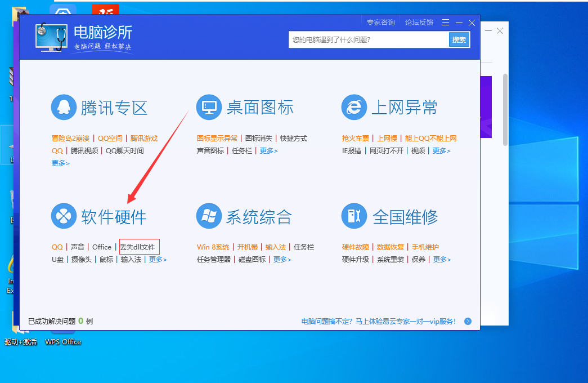588x383 pixels.
Task: Minimize the 电脑诊所 window
Action: coord(459,23)
